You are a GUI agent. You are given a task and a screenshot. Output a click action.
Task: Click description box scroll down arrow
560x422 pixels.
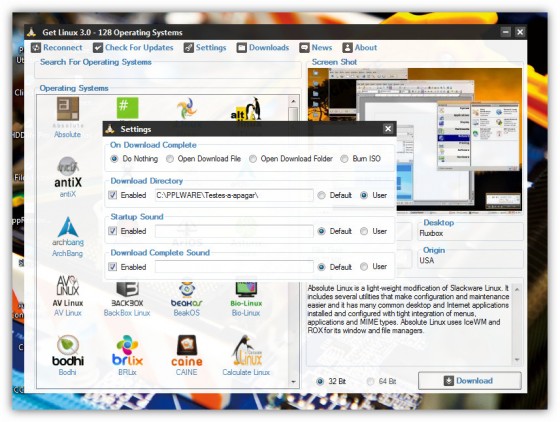tap(517, 360)
